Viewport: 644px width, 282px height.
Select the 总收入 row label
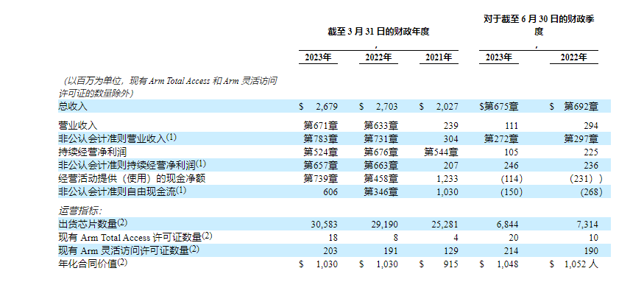click(73, 106)
